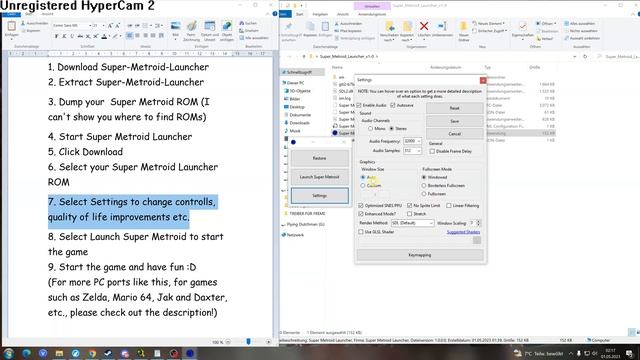Toggle Underline formatting in WordPad
640x360 pixels.
point(72,36)
